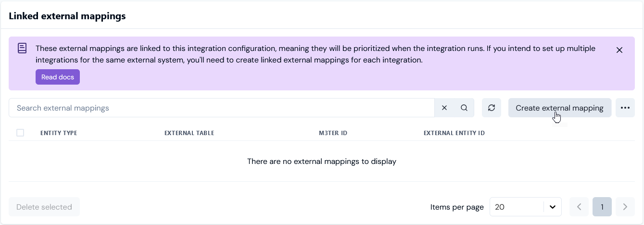
Task: Click the magnifying glass search icon
Action: click(464, 108)
